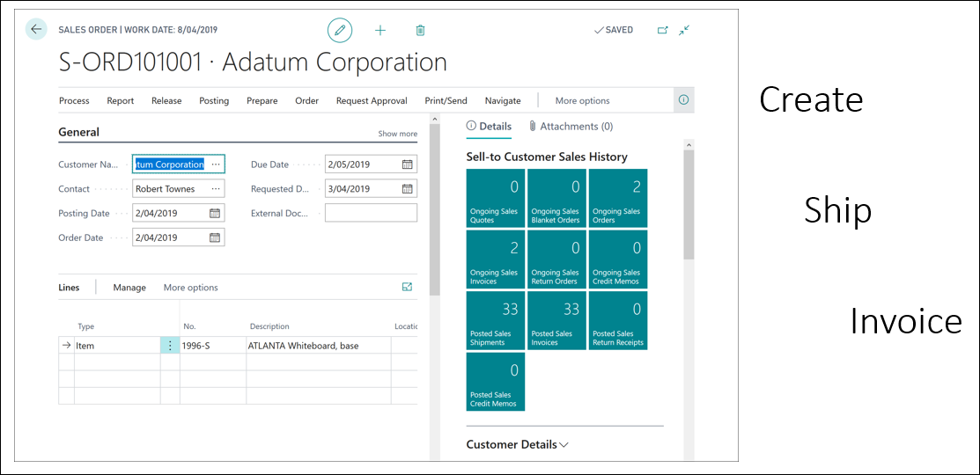This screenshot has width=980, height=475.
Task: Expand the Customer Details section
Action: 518,444
